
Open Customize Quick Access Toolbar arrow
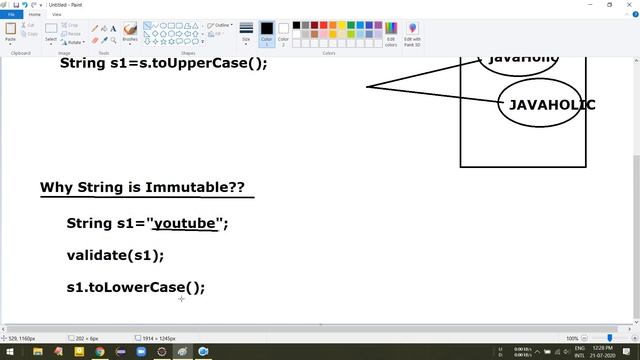(41, 5)
